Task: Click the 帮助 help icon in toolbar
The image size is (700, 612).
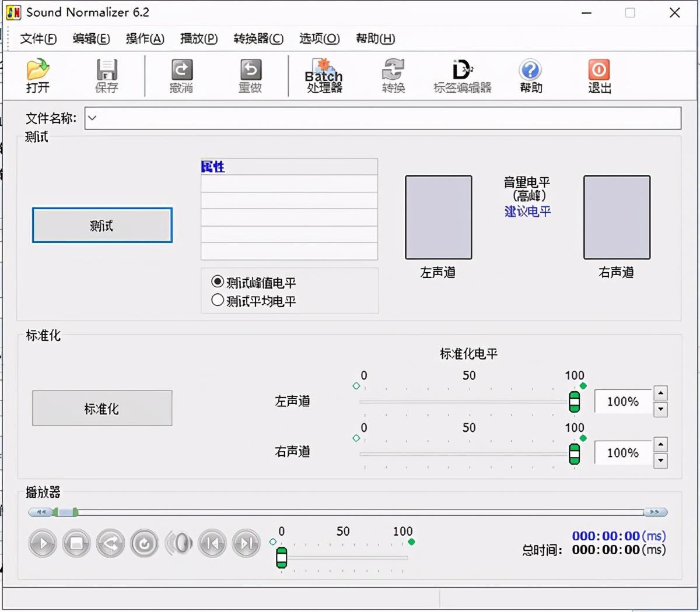Action: point(530,76)
